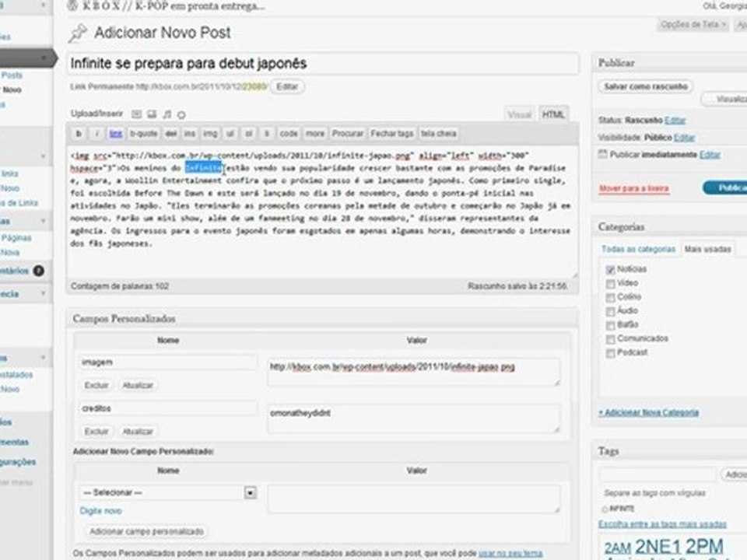Click the add audio upload icon
This screenshot has width=747, height=560.
tap(167, 114)
